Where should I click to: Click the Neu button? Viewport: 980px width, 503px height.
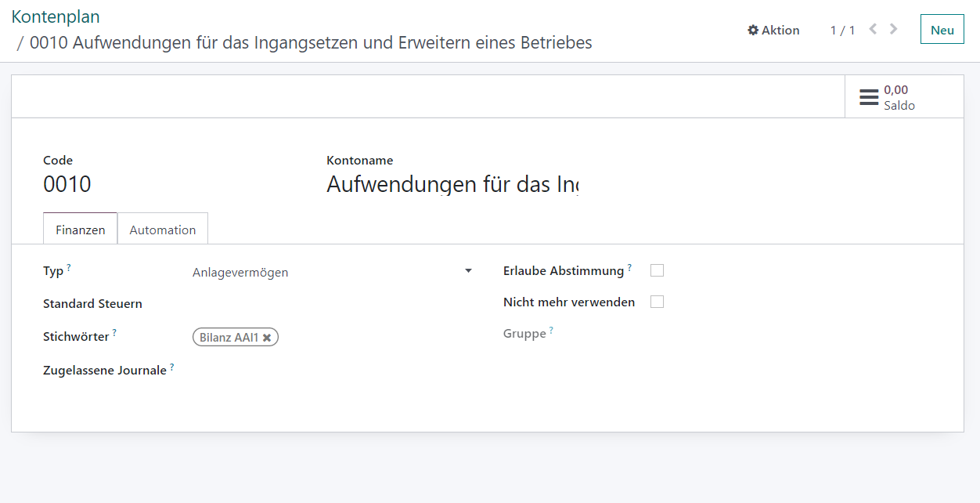(x=942, y=30)
